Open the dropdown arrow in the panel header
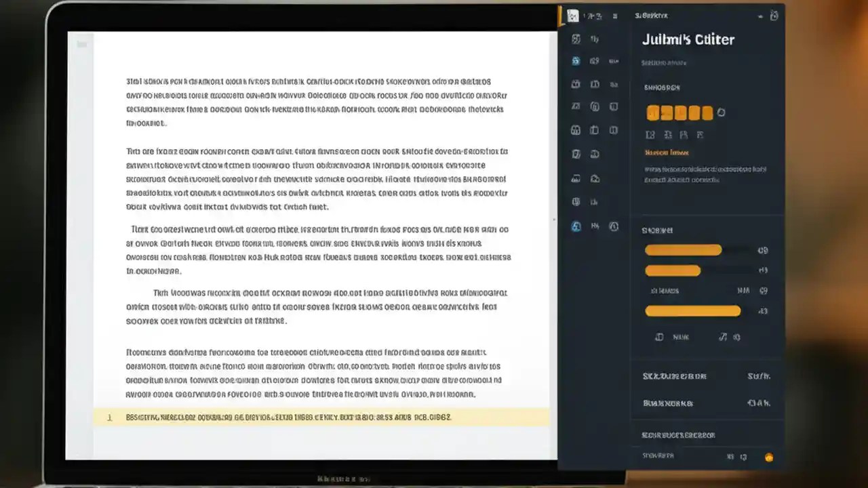The image size is (868, 488). click(759, 16)
